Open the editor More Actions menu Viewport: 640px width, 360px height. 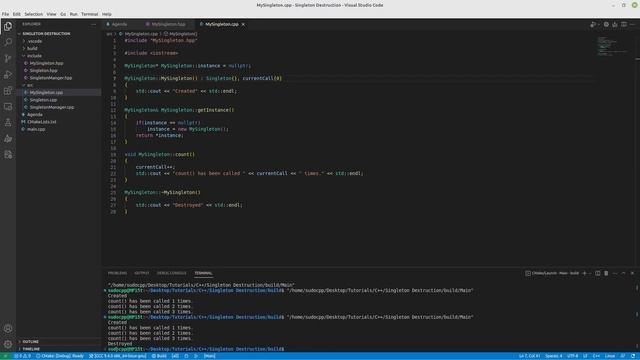(x=632, y=24)
